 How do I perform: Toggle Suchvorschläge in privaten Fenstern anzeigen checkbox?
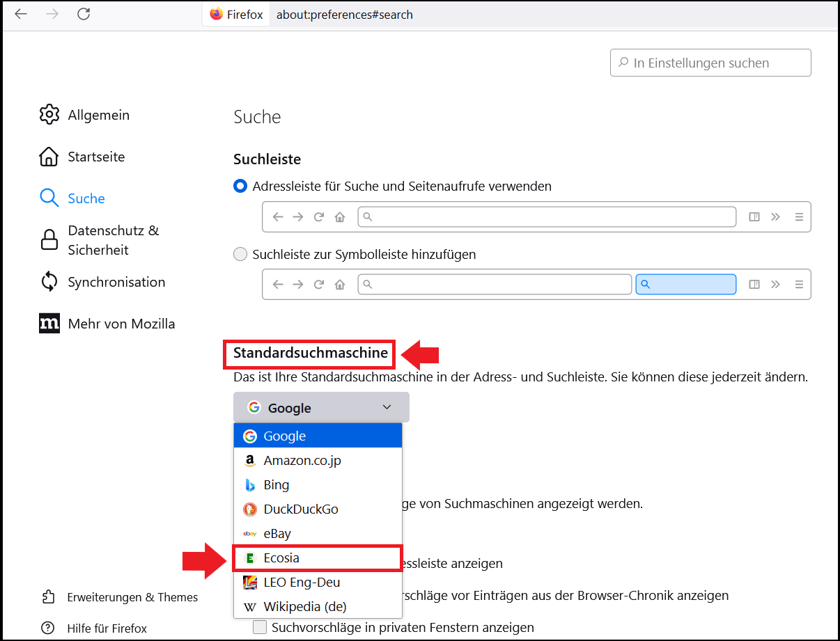(x=260, y=628)
